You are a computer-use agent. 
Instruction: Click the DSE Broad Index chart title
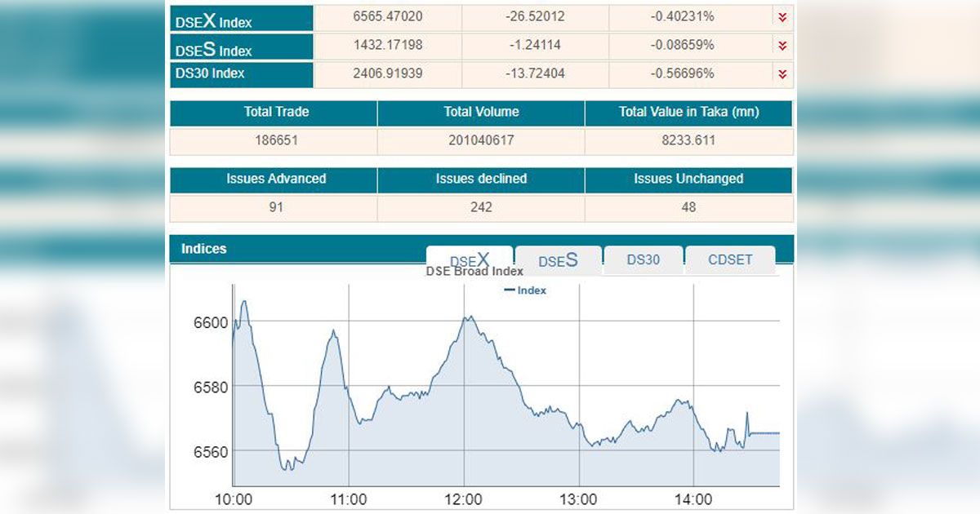(474, 272)
